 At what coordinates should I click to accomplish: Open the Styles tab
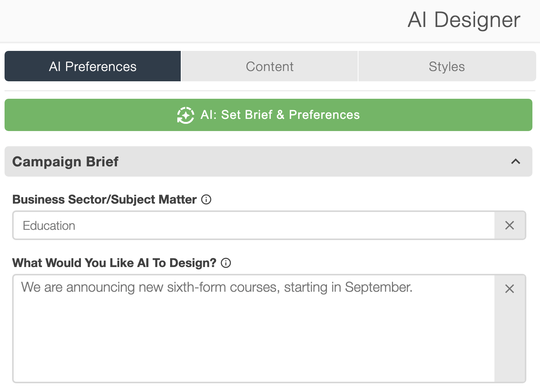(447, 66)
